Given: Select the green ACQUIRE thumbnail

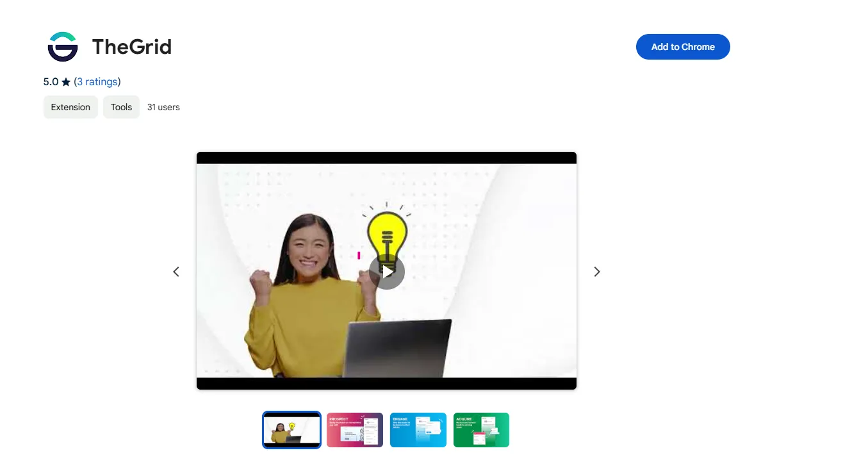Looking at the screenshot, I should pos(481,430).
